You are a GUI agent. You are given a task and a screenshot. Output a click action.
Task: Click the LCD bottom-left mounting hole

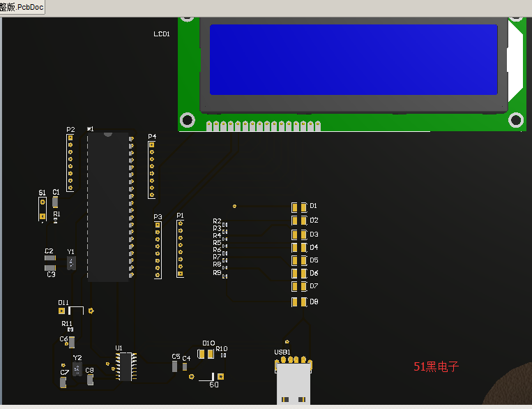pyautogui.click(x=188, y=120)
